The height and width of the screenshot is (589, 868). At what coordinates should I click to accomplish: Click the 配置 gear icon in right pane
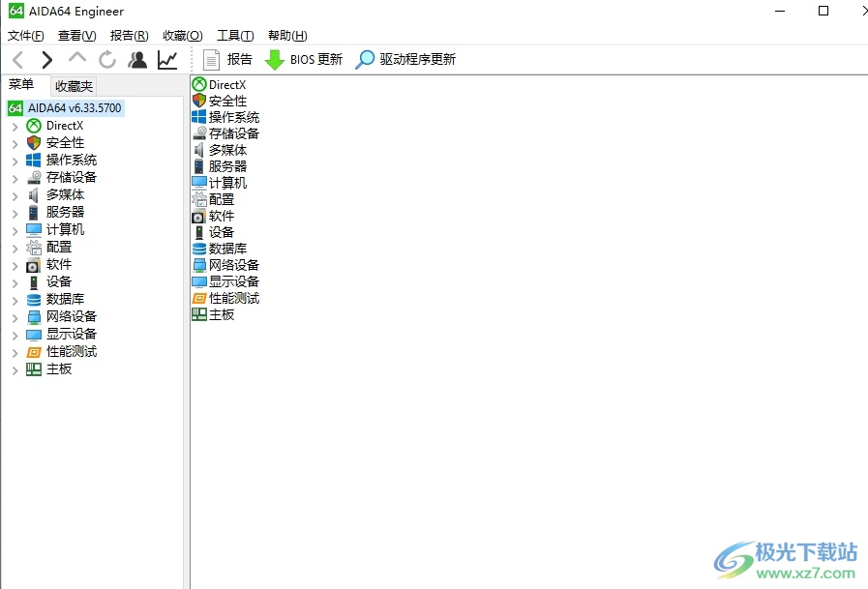click(x=199, y=199)
